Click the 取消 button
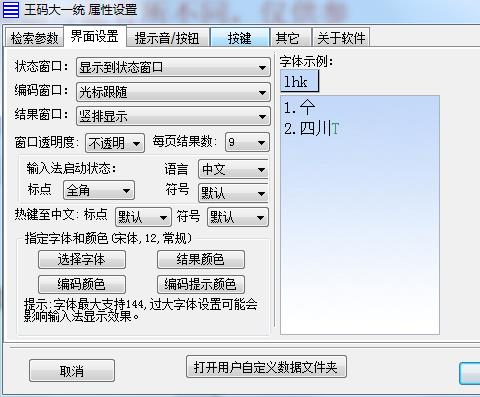The height and width of the screenshot is (397, 480). pos(72,370)
